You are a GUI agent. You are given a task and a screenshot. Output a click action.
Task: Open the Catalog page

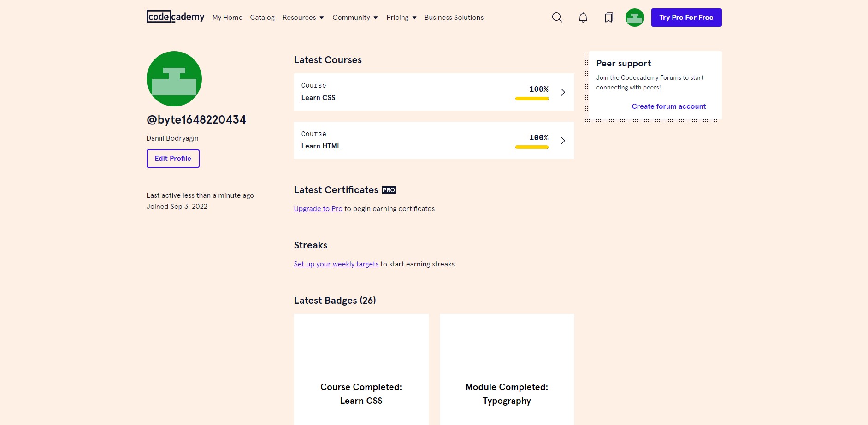(x=262, y=18)
